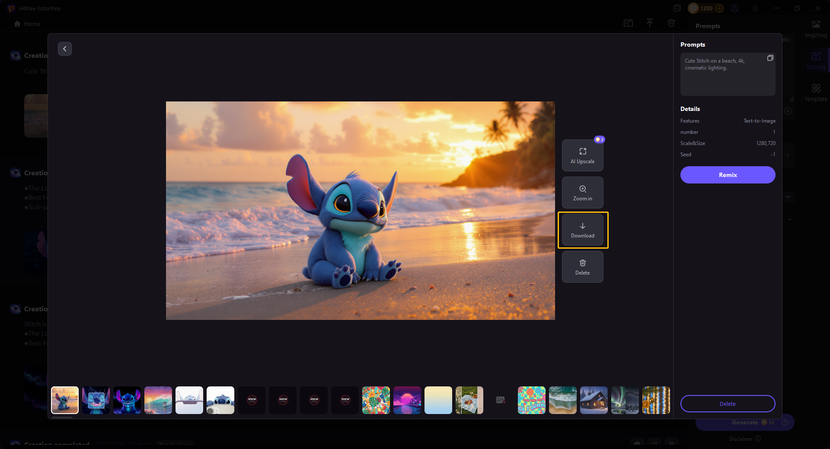
Task: Click the trash Delete button beside the image
Action: [x=582, y=267]
